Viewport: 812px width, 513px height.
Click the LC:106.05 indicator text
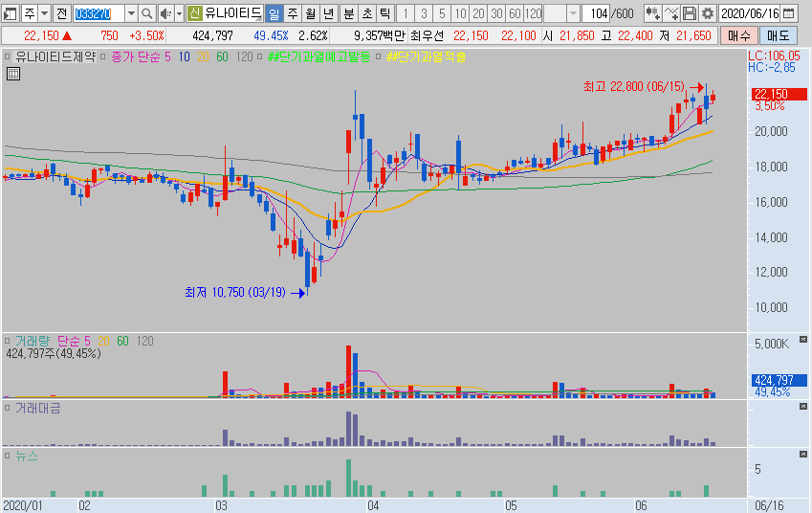pyautogui.click(x=774, y=56)
